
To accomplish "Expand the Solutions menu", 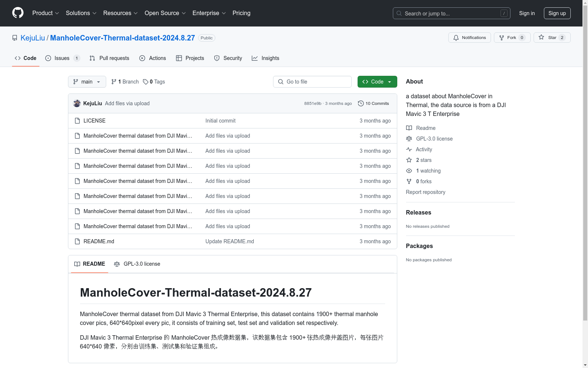I will pyautogui.click(x=81, y=13).
